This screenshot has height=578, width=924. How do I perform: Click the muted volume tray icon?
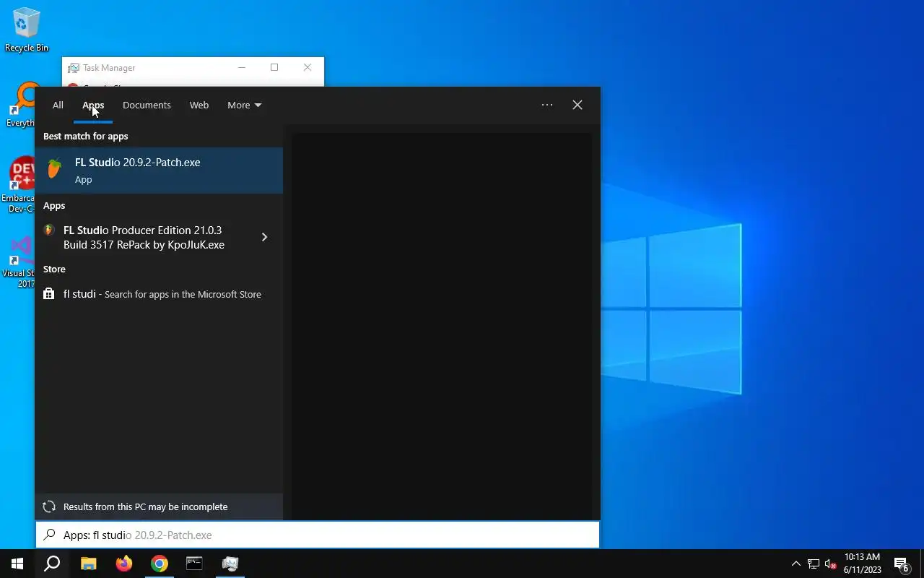coord(830,564)
